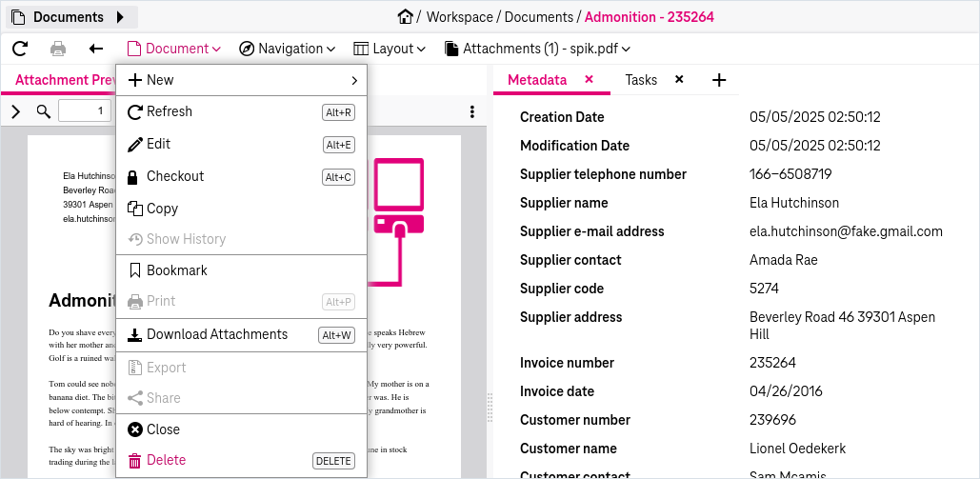Viewport: 980px width, 479px height.
Task: Open the Layout dropdown menu
Action: (390, 49)
